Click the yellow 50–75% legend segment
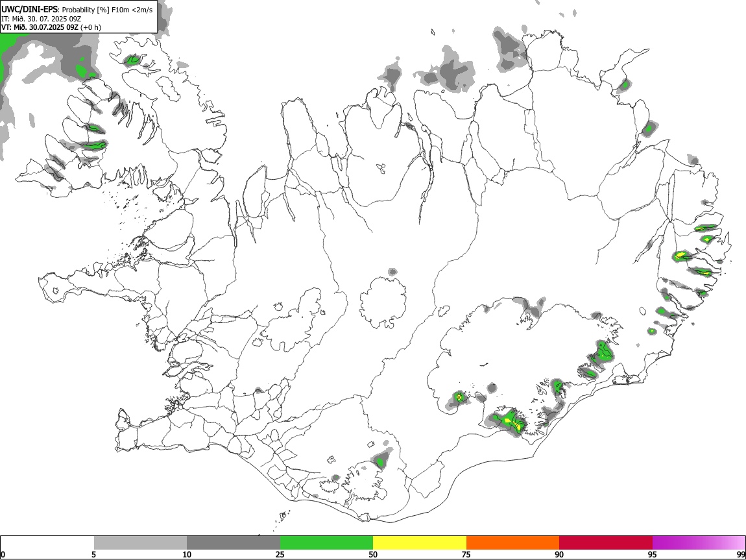The image size is (746, 560). pos(420,542)
